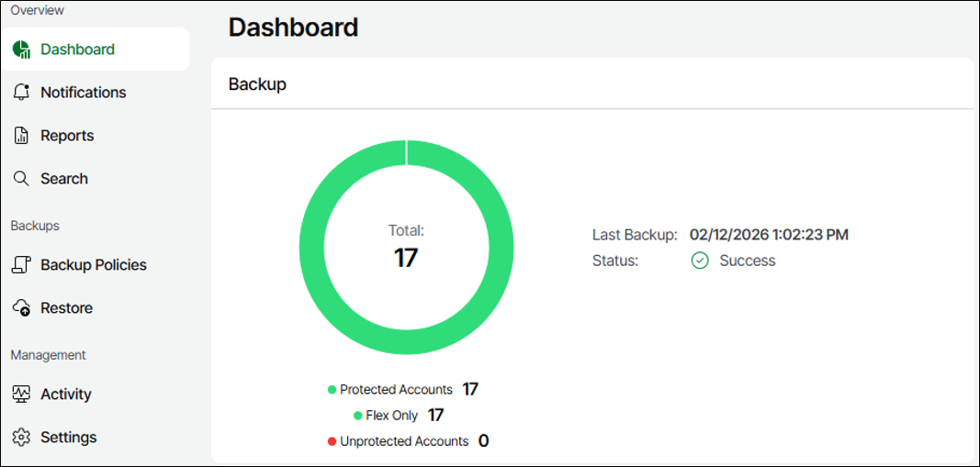The width and height of the screenshot is (980, 467).
Task: Click the Unprotected Accounts count of 0
Action: 483,441
